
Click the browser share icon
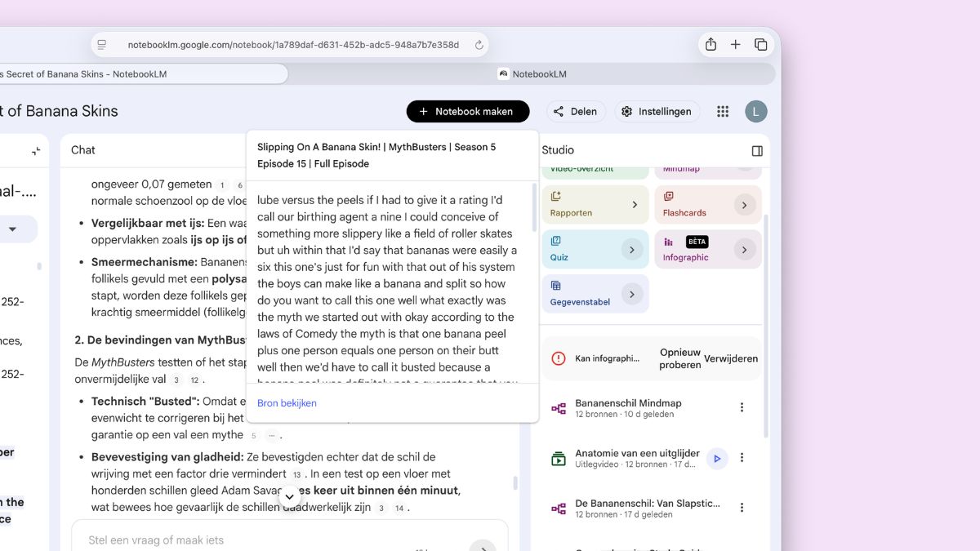coord(710,45)
